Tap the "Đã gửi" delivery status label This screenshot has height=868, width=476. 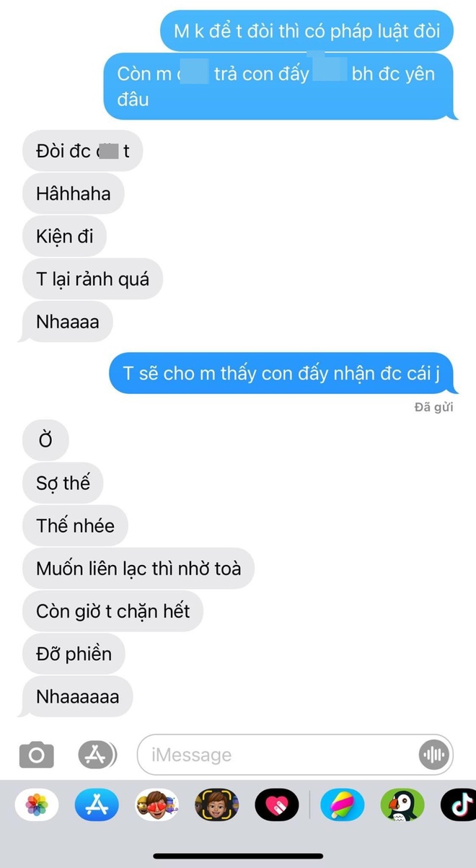click(434, 408)
